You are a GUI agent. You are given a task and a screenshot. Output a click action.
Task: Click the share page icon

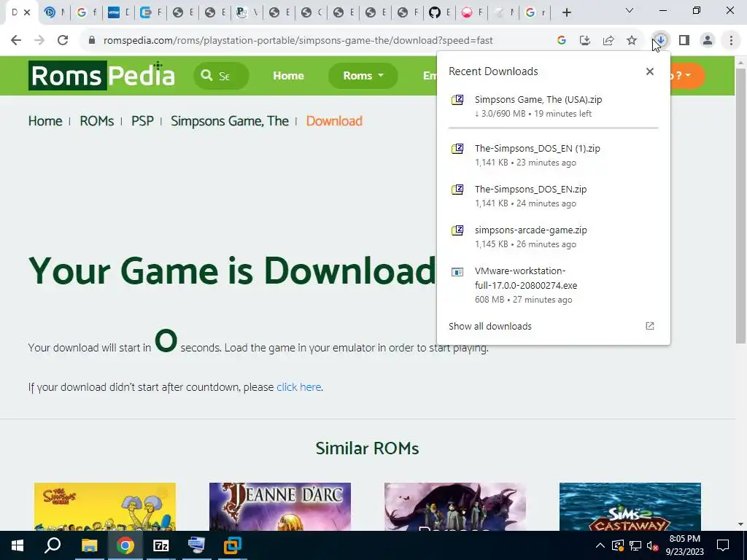point(608,41)
